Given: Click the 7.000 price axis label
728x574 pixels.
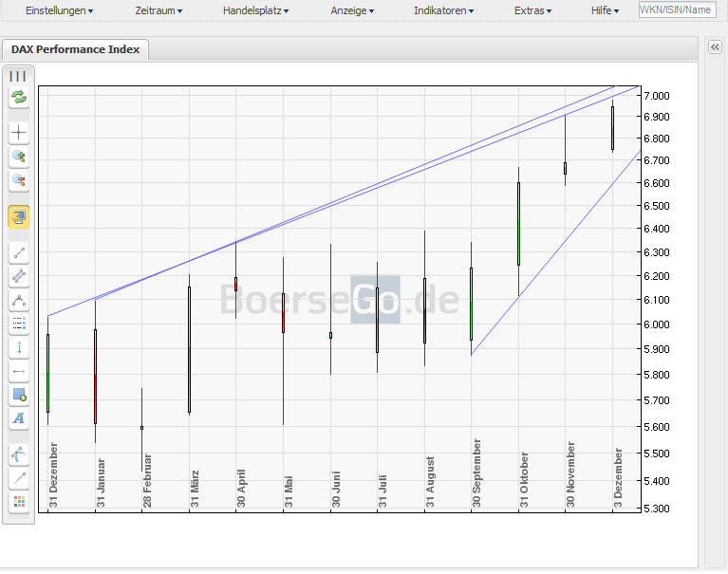Looking at the screenshot, I should [x=657, y=96].
